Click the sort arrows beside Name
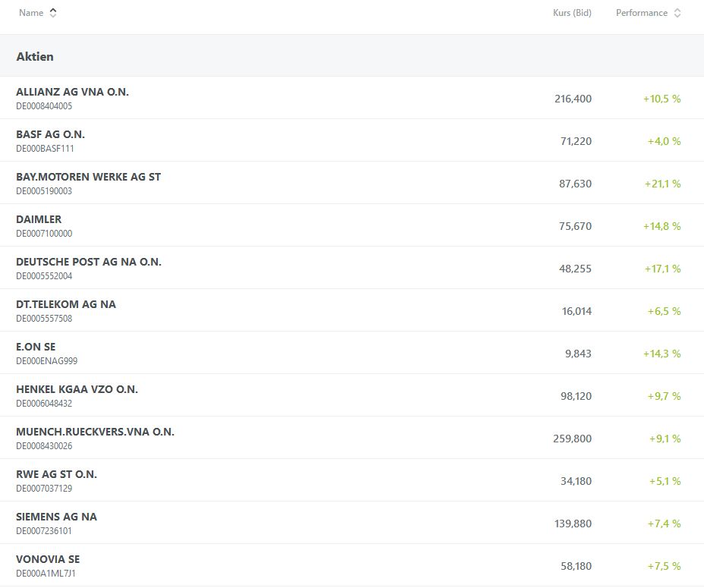This screenshot has width=704, height=588. pos(53,13)
